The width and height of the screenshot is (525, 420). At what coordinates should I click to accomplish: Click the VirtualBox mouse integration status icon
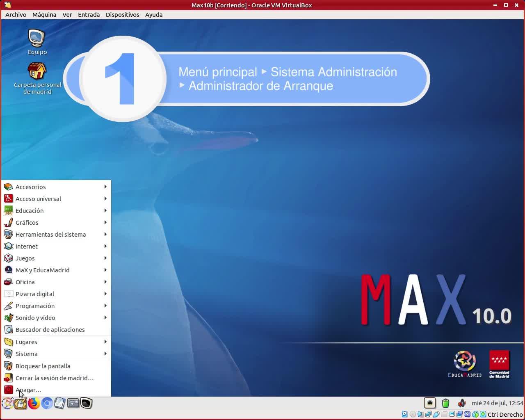[475, 414]
